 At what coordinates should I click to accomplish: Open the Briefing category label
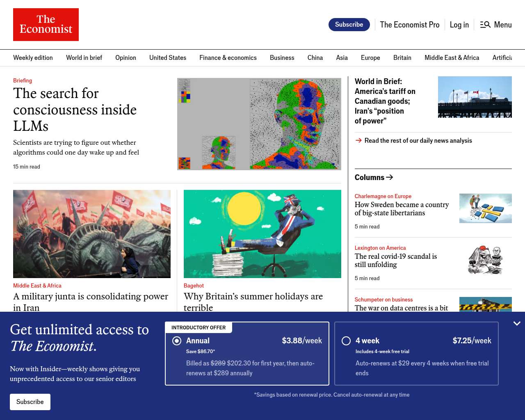[x=23, y=80]
